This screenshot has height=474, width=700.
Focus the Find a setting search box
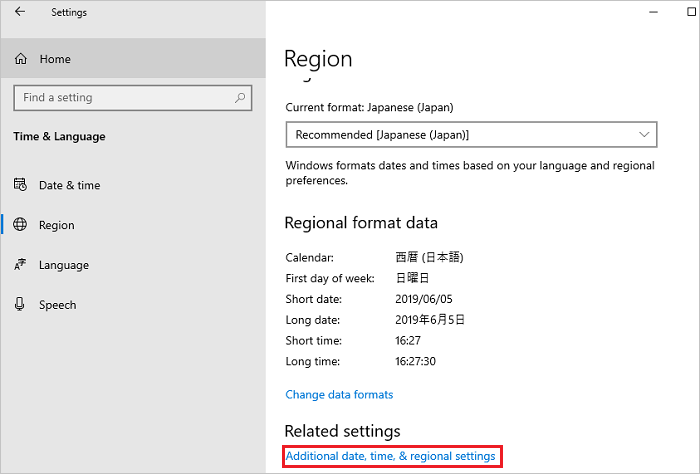[133, 98]
